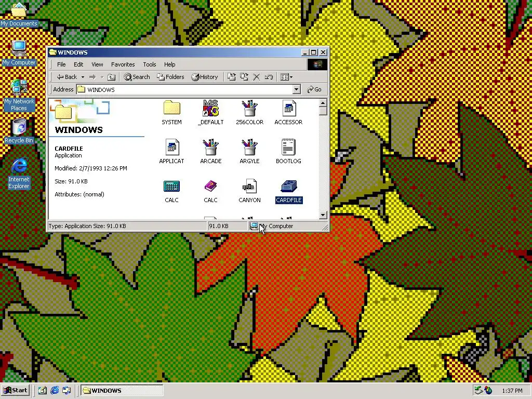Viewport: 532px width, 399px height.
Task: Select the APPLICAT file icon
Action: [171, 147]
